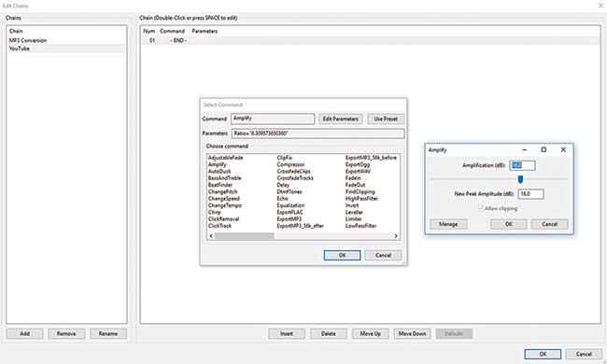Image resolution: width=607 pixels, height=364 pixels.
Task: Select HighPassFilter in the command list
Action: 361,199
